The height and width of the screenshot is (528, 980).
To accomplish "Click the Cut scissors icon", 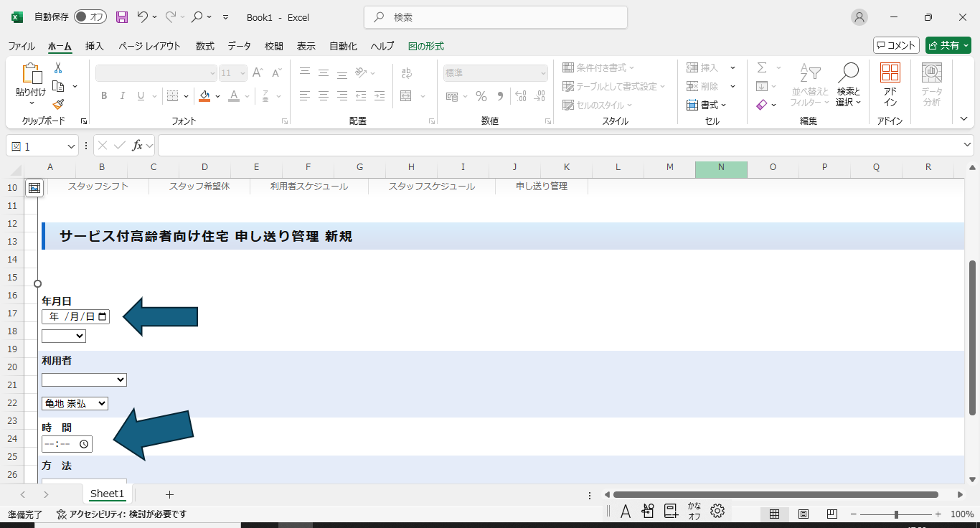I will click(58, 67).
